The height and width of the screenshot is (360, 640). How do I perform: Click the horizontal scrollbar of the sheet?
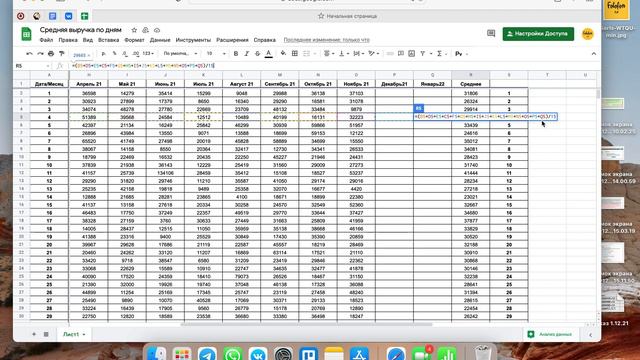[x=306, y=324]
